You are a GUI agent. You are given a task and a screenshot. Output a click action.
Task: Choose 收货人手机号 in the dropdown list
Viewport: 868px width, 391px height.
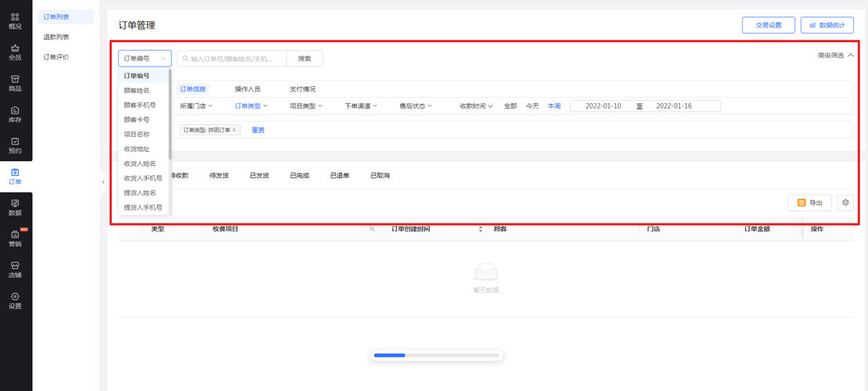[143, 178]
